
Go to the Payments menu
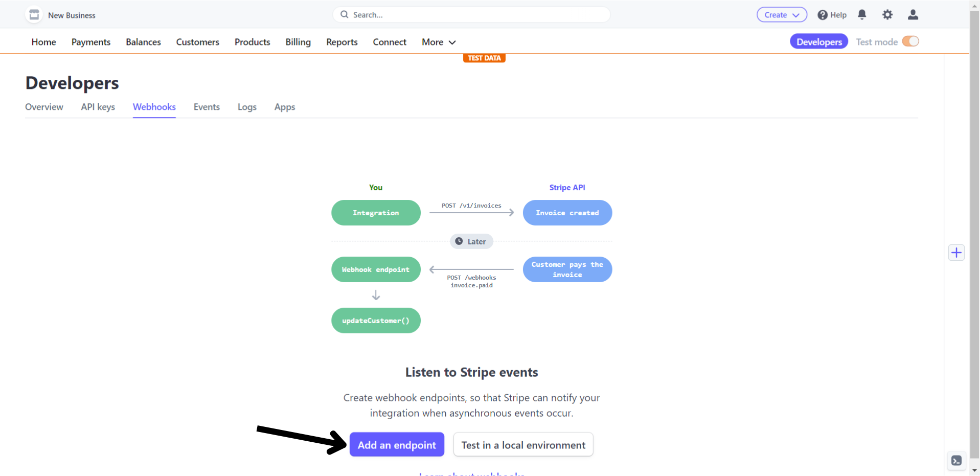[x=91, y=42]
